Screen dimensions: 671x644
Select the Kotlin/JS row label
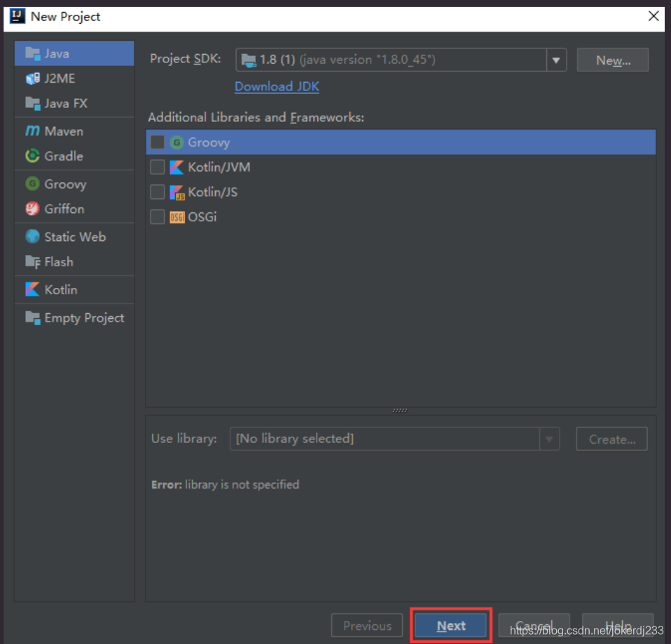pyautogui.click(x=213, y=192)
